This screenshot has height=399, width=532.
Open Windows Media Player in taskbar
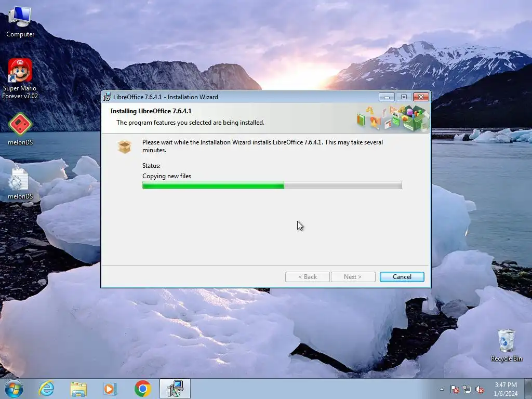point(110,389)
